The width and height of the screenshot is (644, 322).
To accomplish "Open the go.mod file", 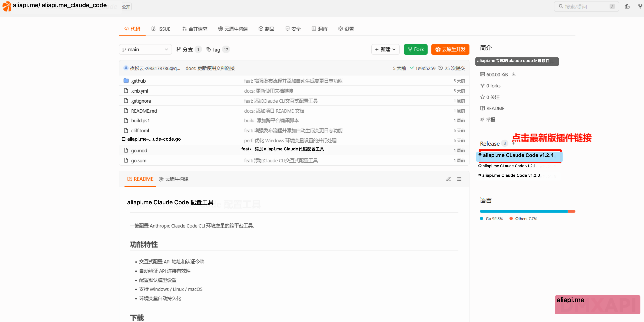I will coord(139,151).
